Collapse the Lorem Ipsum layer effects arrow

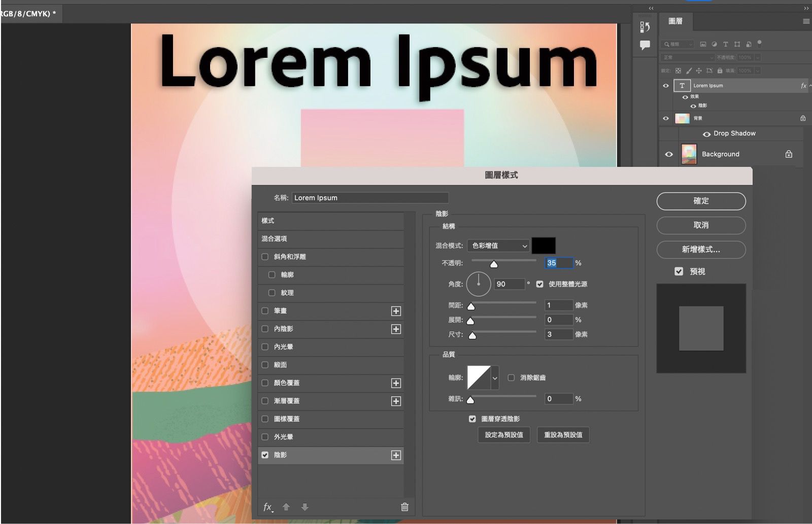tap(810, 86)
